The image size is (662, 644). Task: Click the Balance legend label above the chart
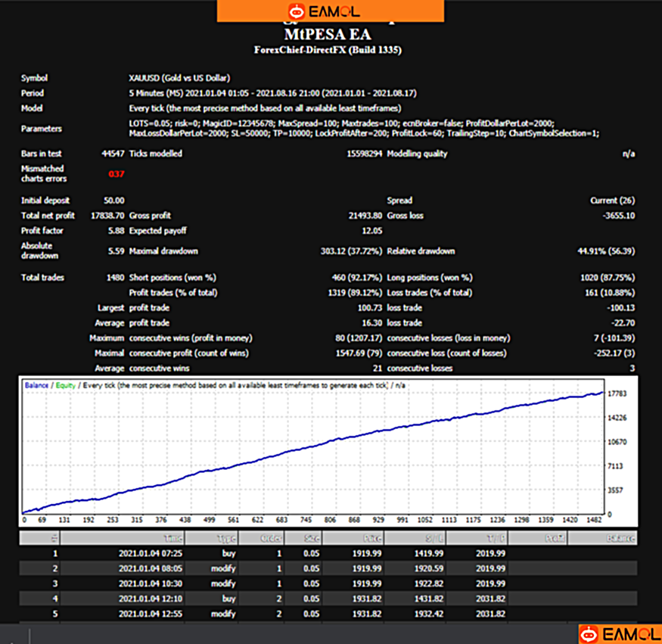click(x=37, y=385)
